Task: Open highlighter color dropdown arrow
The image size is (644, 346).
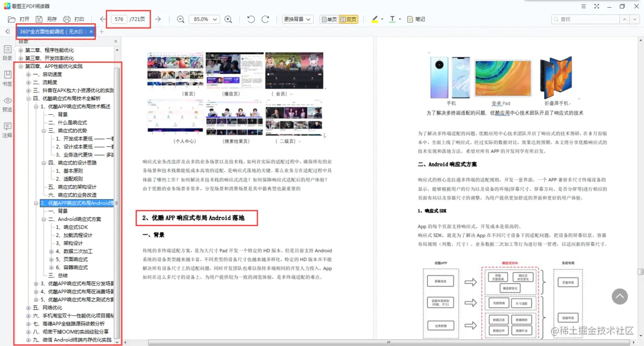Action: point(382,19)
